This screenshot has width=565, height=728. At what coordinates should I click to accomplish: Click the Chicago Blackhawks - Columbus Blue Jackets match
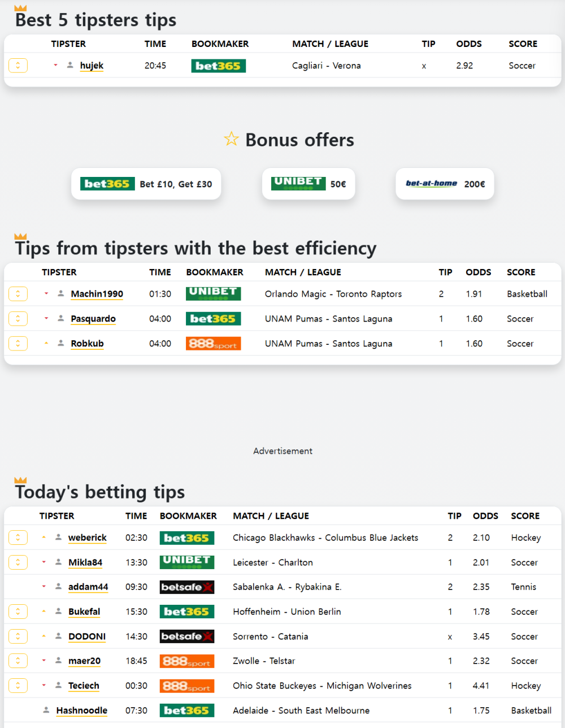point(325,538)
